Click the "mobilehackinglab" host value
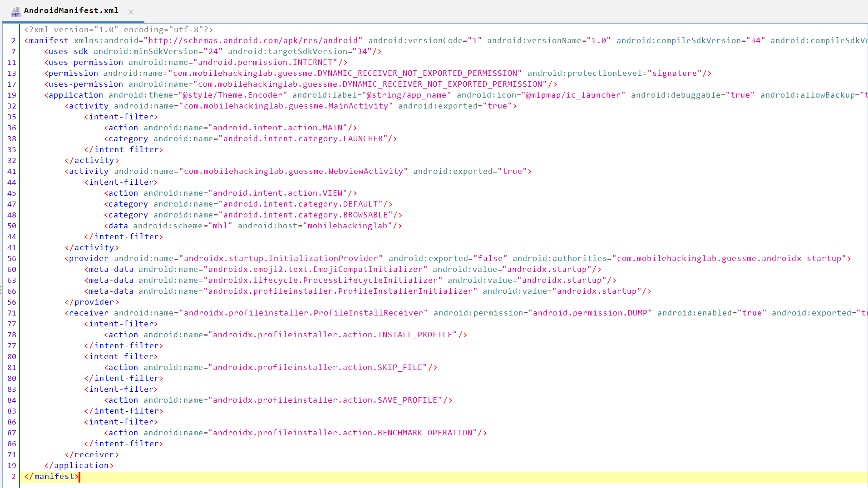The image size is (868, 488). (x=347, y=226)
